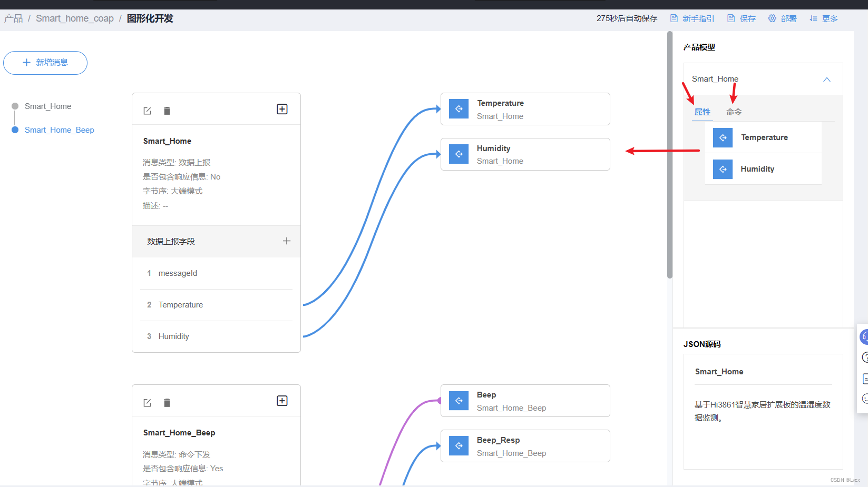This screenshot has height=487, width=868.
Task: Go to the 产品 breadcrumb link
Action: point(14,18)
